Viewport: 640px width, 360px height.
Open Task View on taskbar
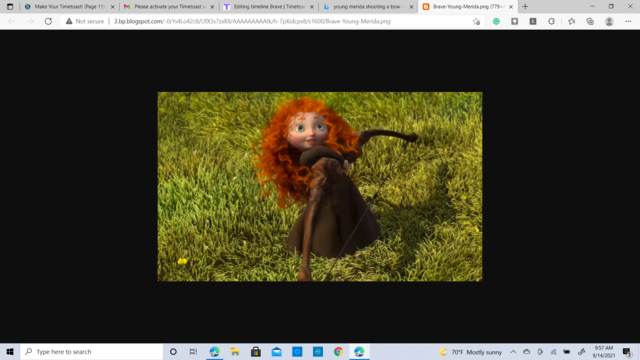193,351
